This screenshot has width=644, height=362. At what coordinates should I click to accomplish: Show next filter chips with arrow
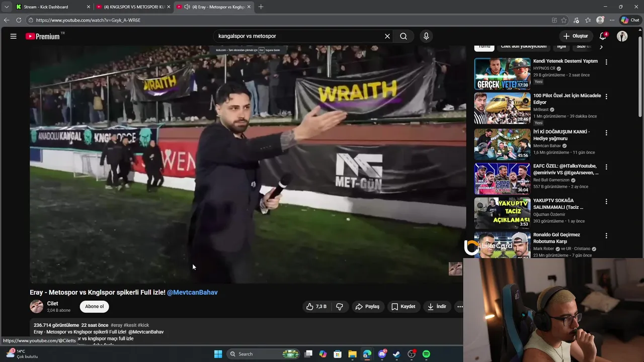click(x=601, y=47)
